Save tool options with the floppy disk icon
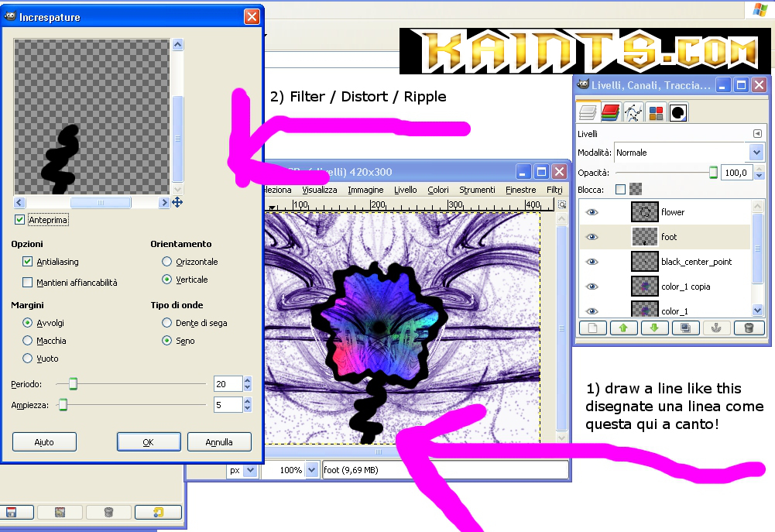The width and height of the screenshot is (775, 532). coord(12,512)
